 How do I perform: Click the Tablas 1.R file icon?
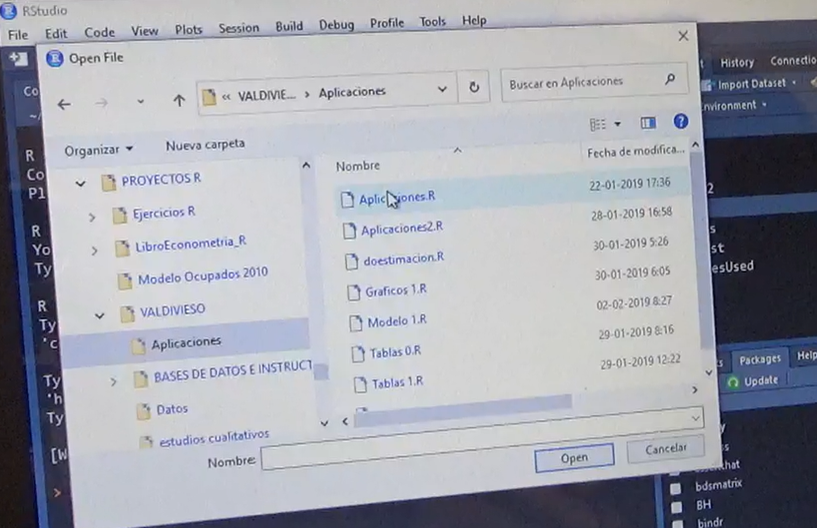pos(360,385)
